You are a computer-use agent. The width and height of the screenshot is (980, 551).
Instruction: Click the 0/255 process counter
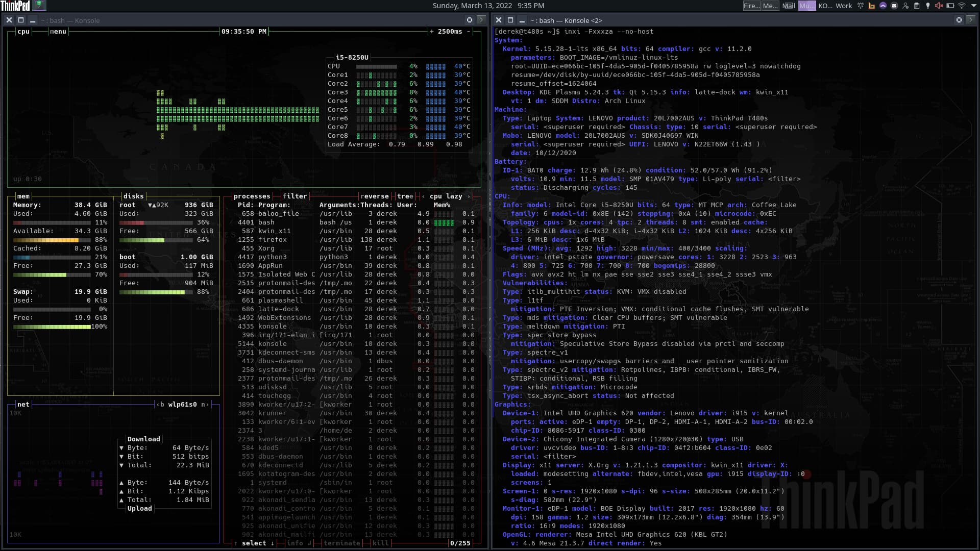pos(460,543)
